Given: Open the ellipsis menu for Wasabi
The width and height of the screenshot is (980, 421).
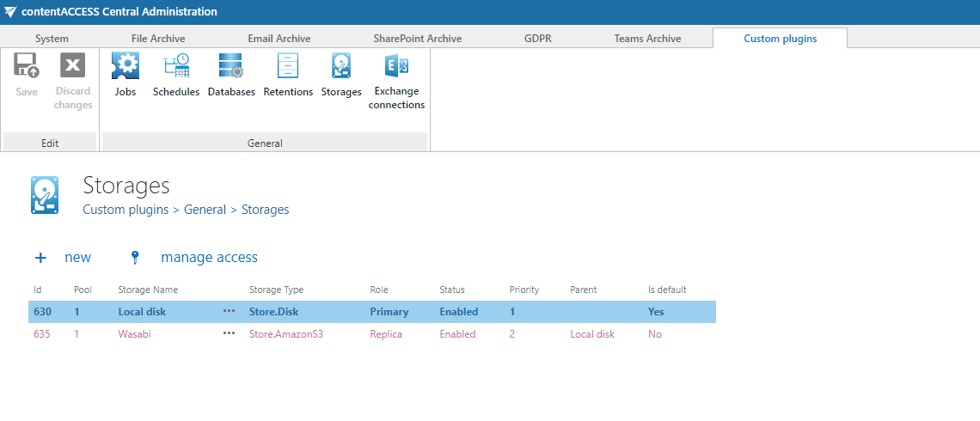Looking at the screenshot, I should click(x=230, y=333).
